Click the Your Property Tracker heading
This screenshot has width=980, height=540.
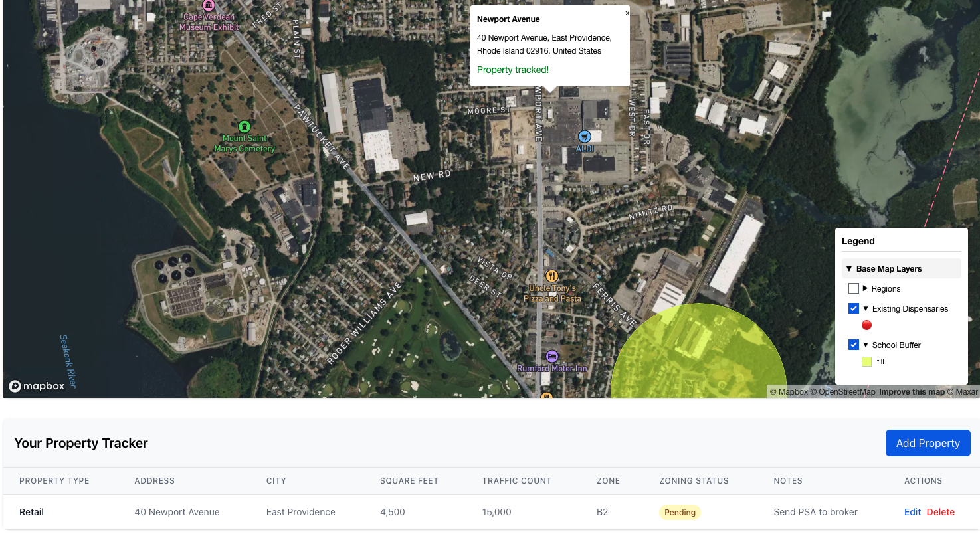(81, 443)
